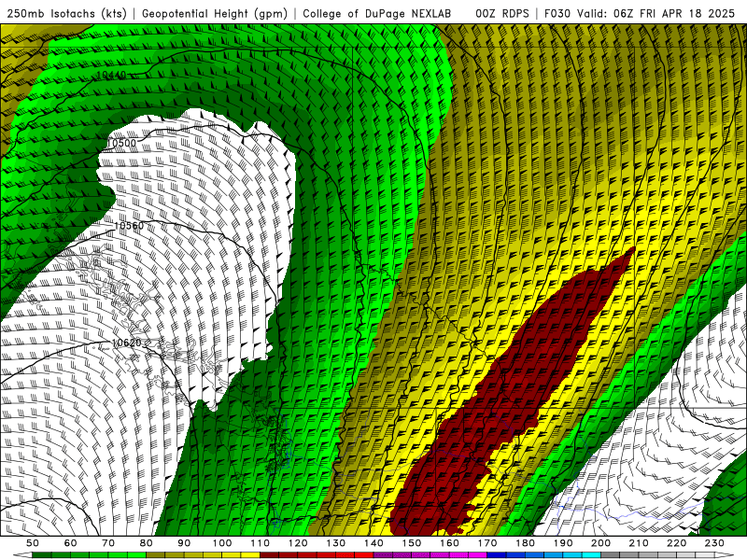Image resolution: width=747 pixels, height=560 pixels.
Task: Click the "250mb Isotachs (kts)" title text
Action: pyautogui.click(x=66, y=13)
